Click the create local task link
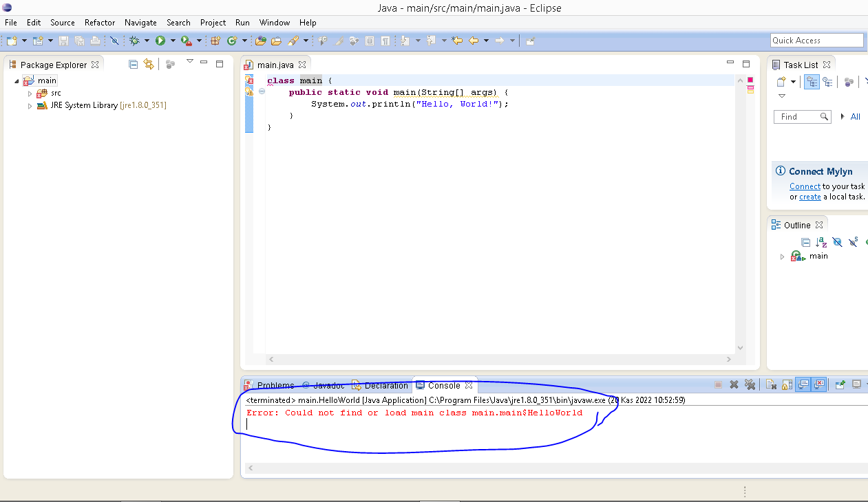 tap(809, 197)
